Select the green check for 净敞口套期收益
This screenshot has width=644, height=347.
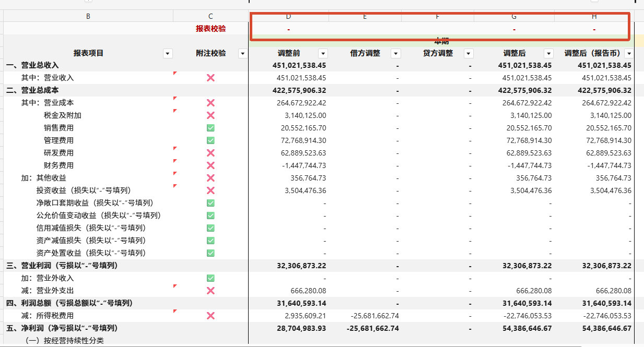(x=210, y=203)
